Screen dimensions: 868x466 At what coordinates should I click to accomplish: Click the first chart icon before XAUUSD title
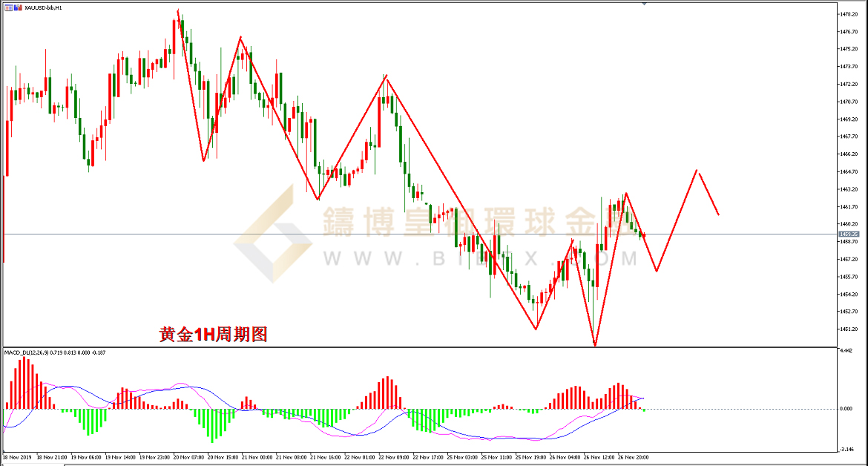[10, 7]
